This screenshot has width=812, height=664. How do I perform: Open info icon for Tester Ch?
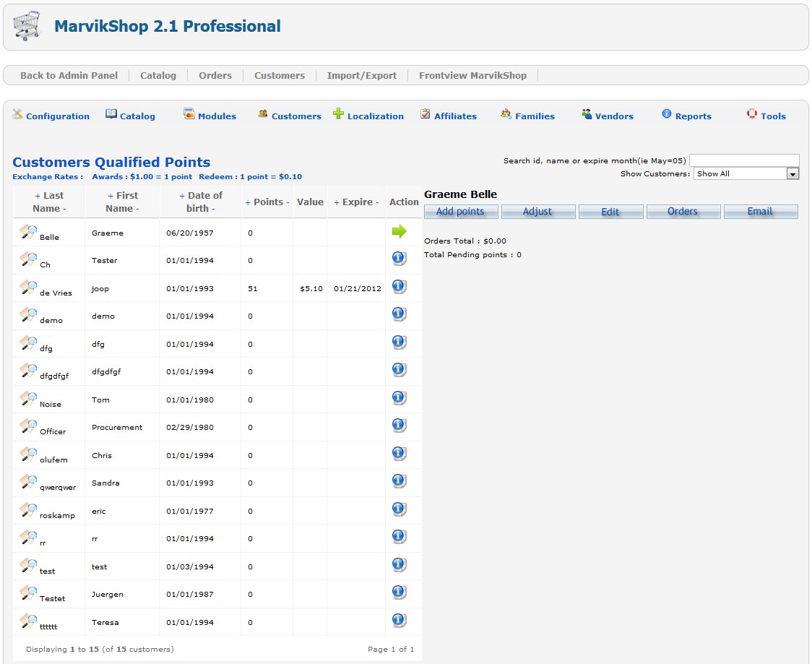(399, 259)
